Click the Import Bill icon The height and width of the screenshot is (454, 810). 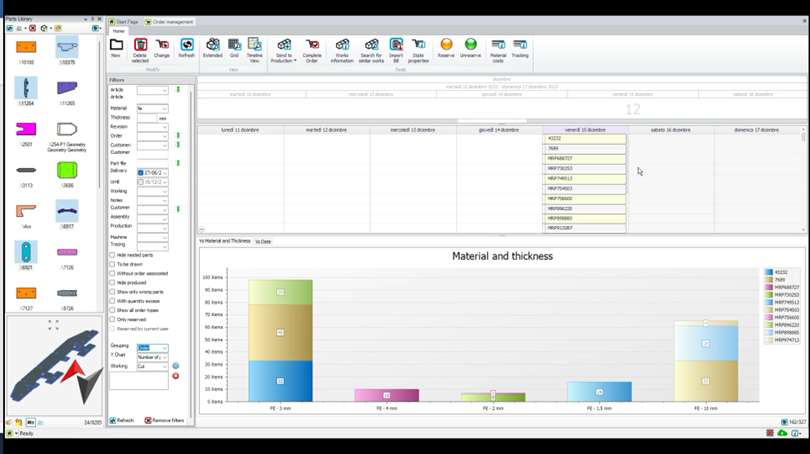pyautogui.click(x=396, y=46)
